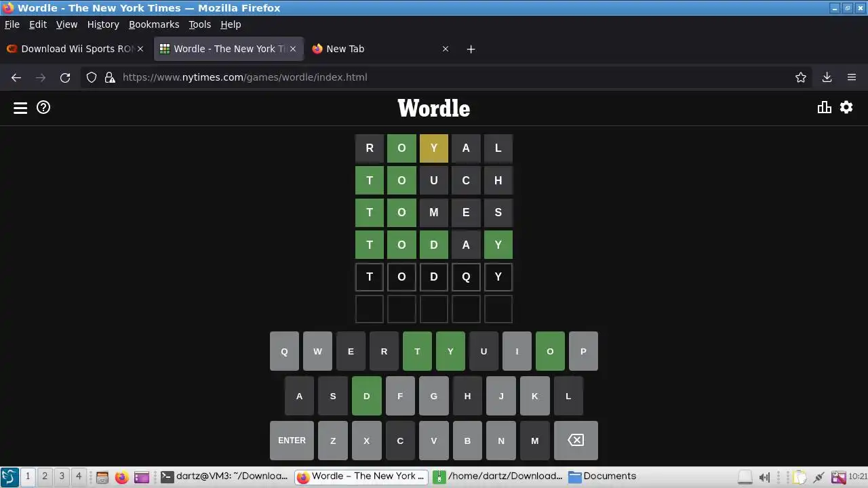
Task: Tap the F key on Wordle keyboard
Action: [x=400, y=396]
